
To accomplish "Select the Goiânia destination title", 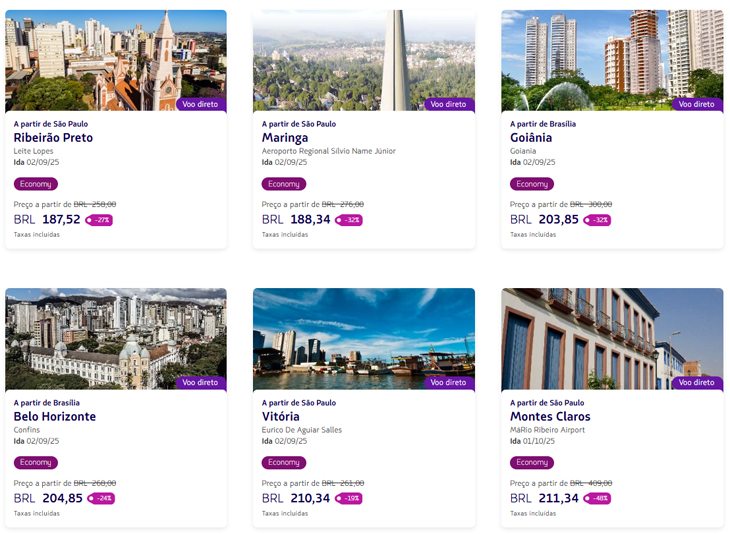I will (531, 138).
